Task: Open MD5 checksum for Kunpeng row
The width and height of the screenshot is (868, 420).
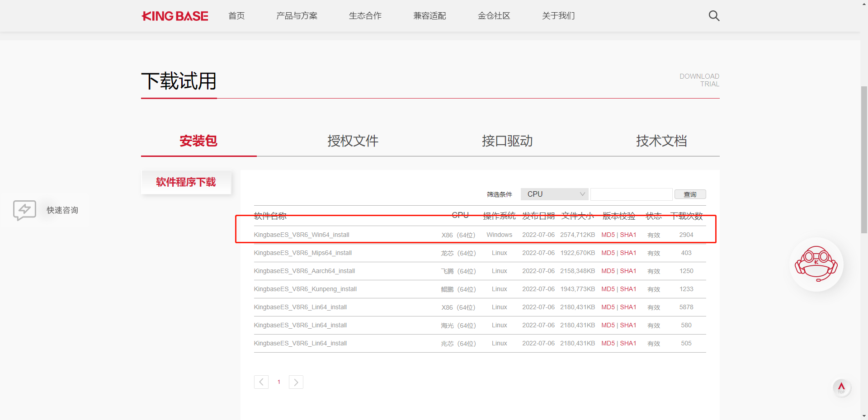Action: (608, 289)
